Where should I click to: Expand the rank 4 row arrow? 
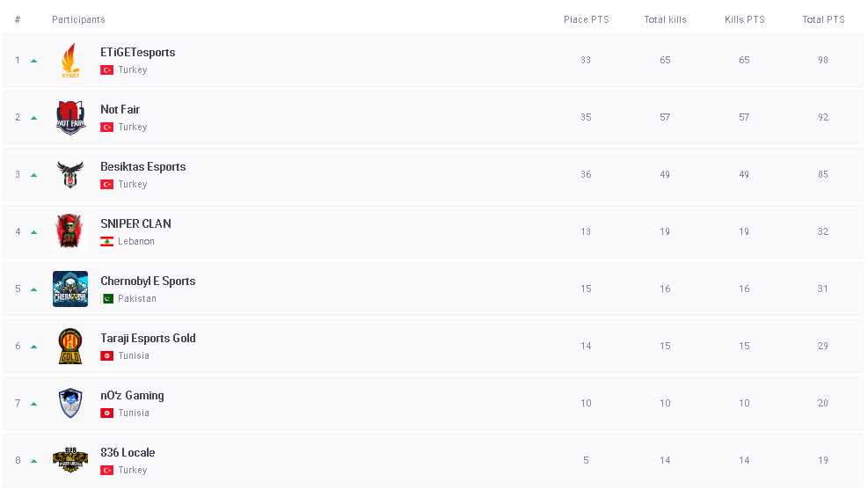[x=34, y=232]
